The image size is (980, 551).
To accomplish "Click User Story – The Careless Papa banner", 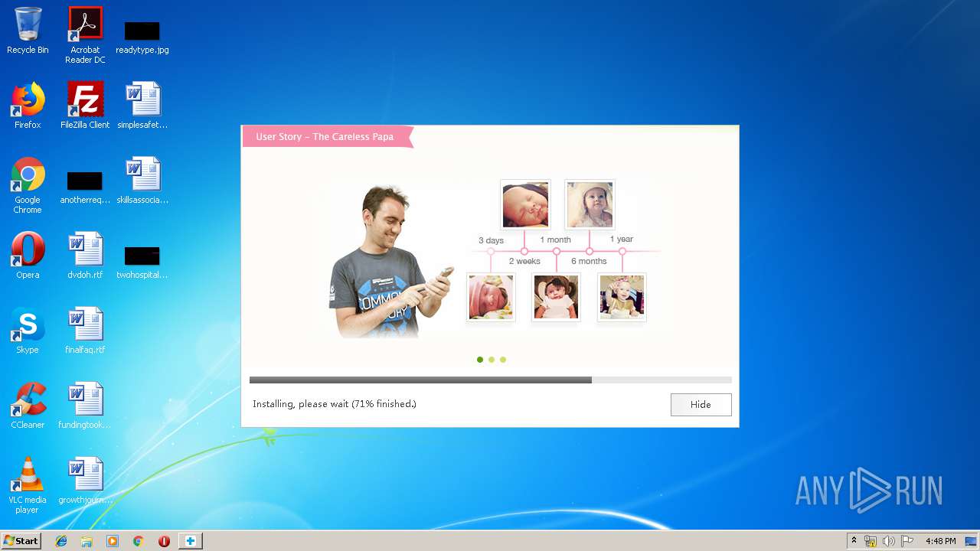I will click(x=328, y=137).
